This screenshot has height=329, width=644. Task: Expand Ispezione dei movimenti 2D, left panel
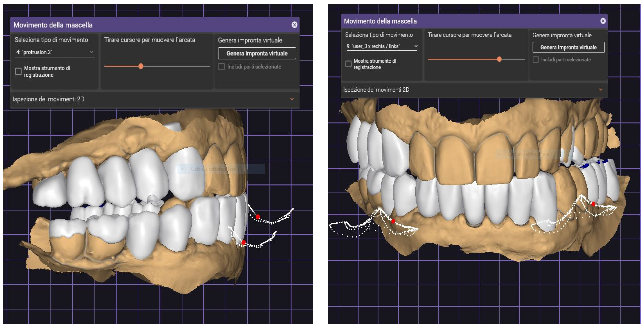click(292, 99)
